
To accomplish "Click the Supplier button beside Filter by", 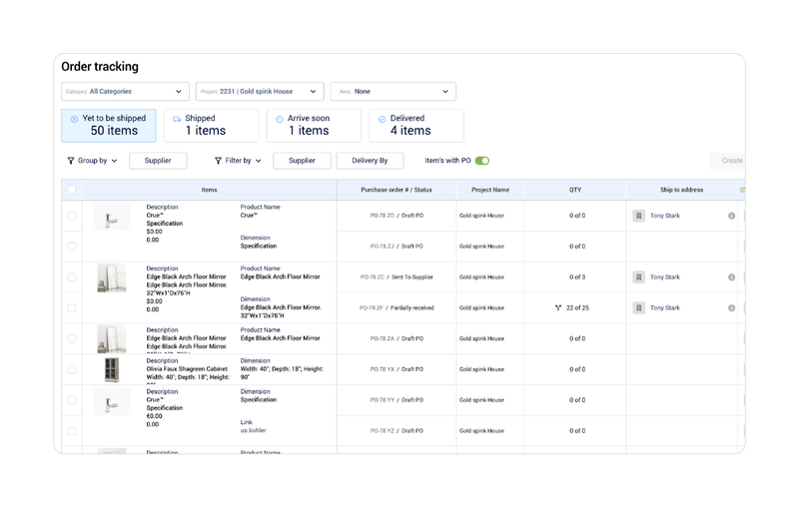I will [x=302, y=161].
